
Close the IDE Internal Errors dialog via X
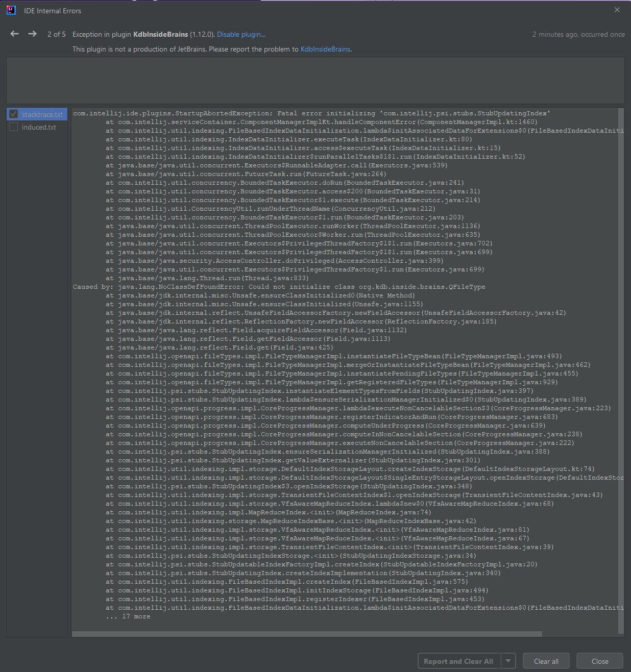pyautogui.click(x=617, y=10)
